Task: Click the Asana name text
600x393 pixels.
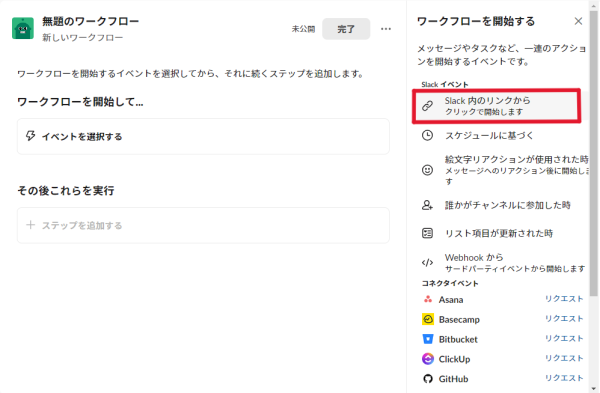Action: pos(451,300)
